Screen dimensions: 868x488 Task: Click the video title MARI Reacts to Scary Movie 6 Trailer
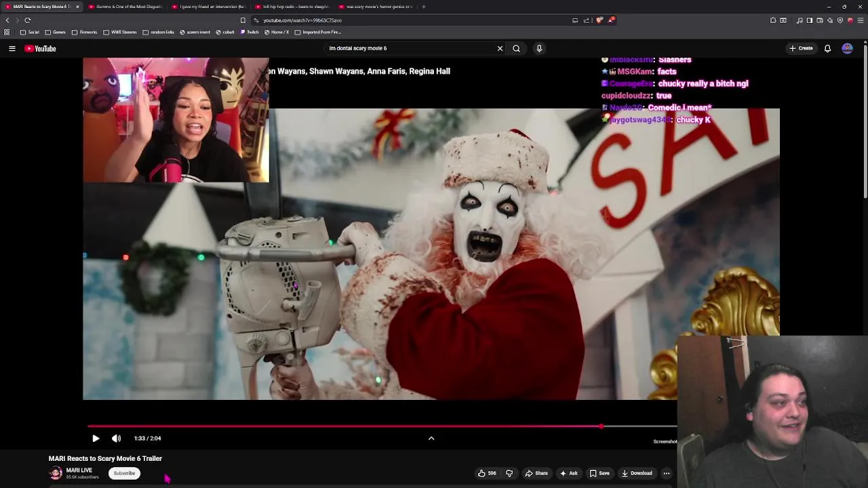tap(105, 459)
